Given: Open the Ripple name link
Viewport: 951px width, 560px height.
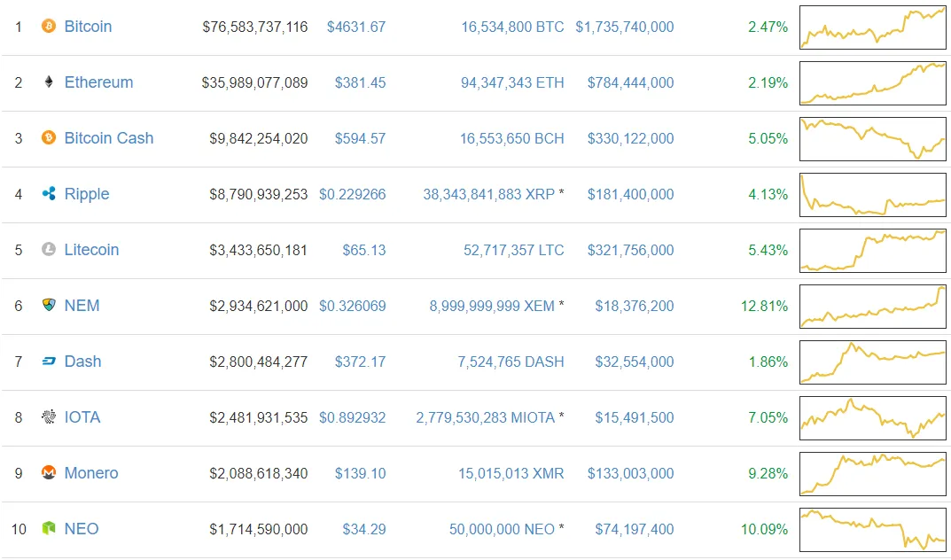Looking at the screenshot, I should click(x=87, y=194).
